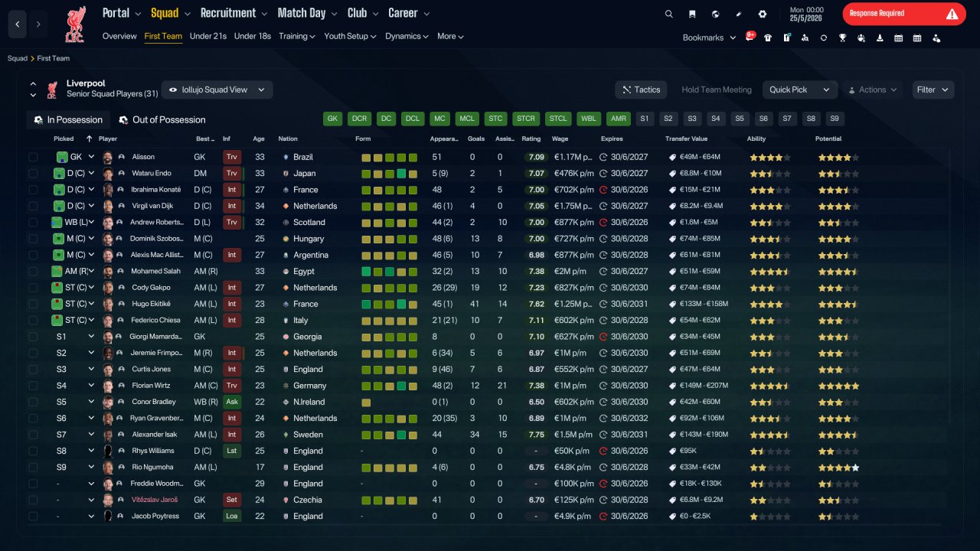
Task: Select the checkbox beside Mohamed Salah
Action: point(33,271)
